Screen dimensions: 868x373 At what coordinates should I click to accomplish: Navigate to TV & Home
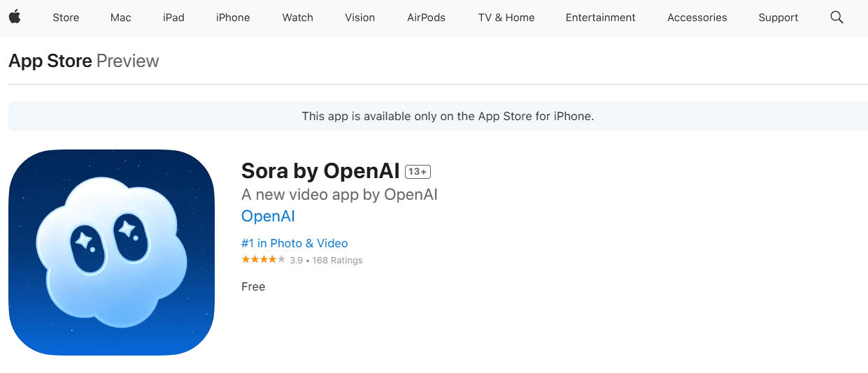coord(506,17)
